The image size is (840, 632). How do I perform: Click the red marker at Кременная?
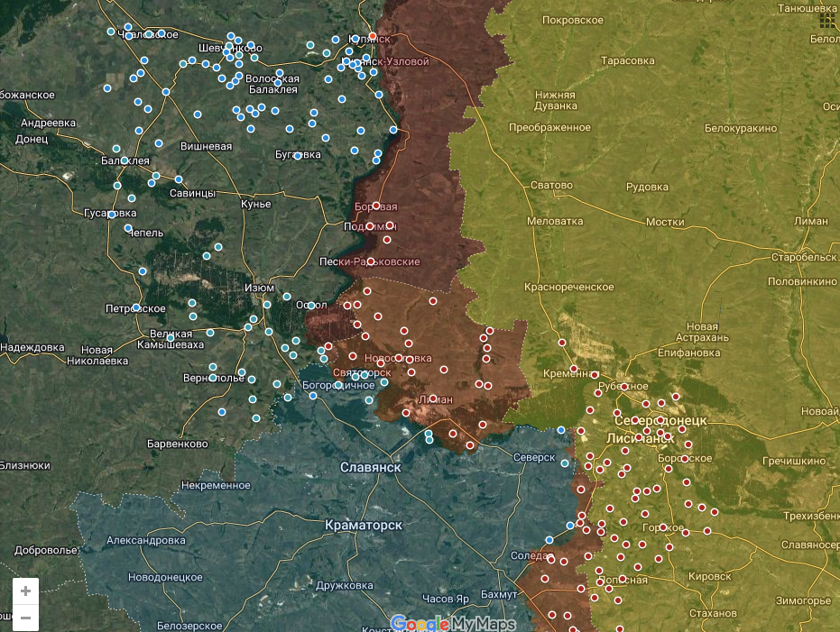pos(574,368)
